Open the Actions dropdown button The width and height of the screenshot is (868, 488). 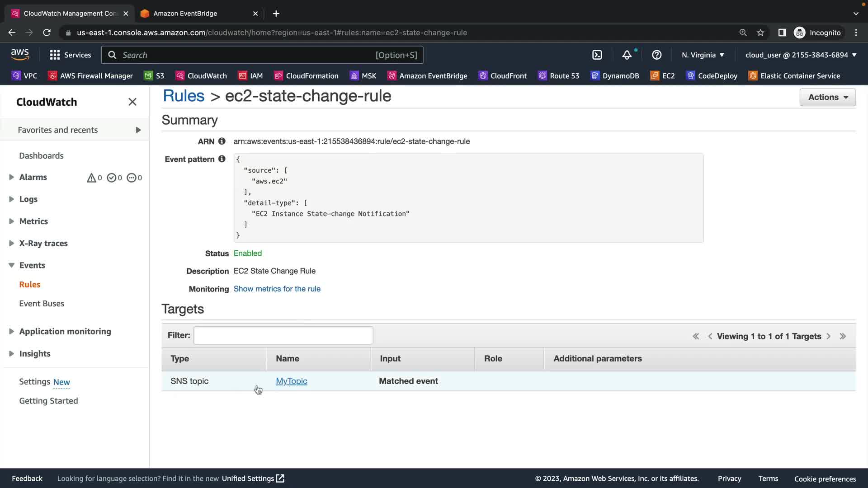point(827,97)
